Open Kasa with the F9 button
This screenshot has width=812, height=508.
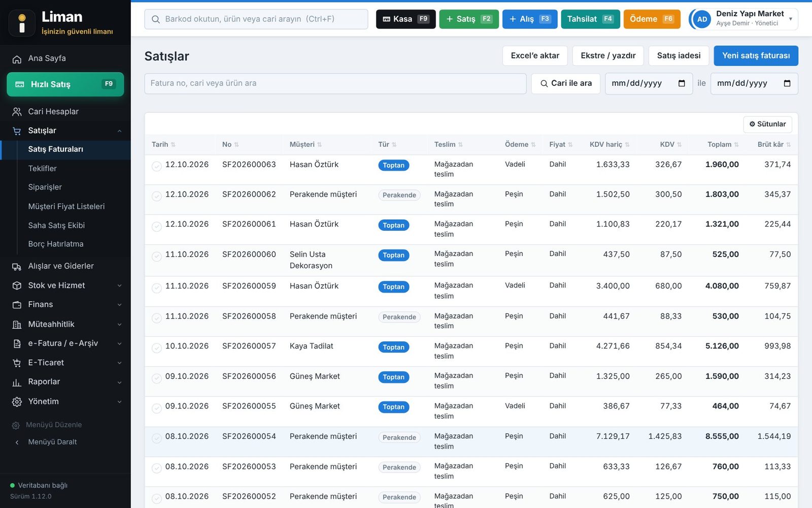tap(405, 19)
